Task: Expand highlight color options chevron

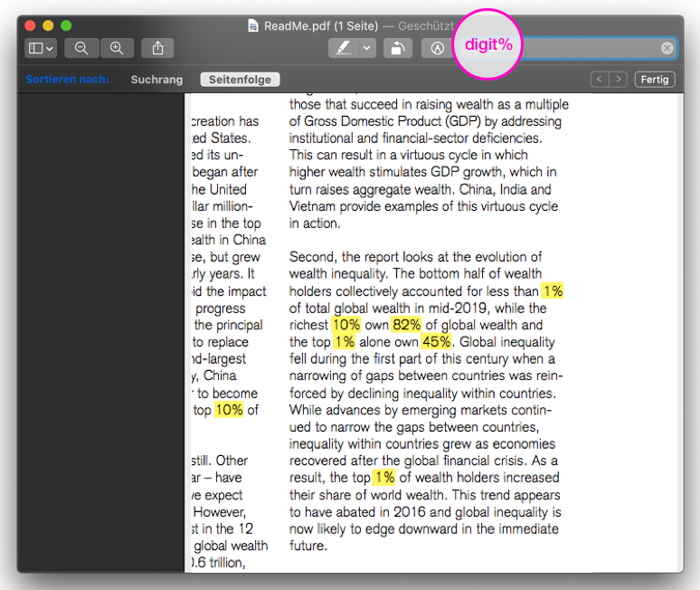Action: [367, 48]
